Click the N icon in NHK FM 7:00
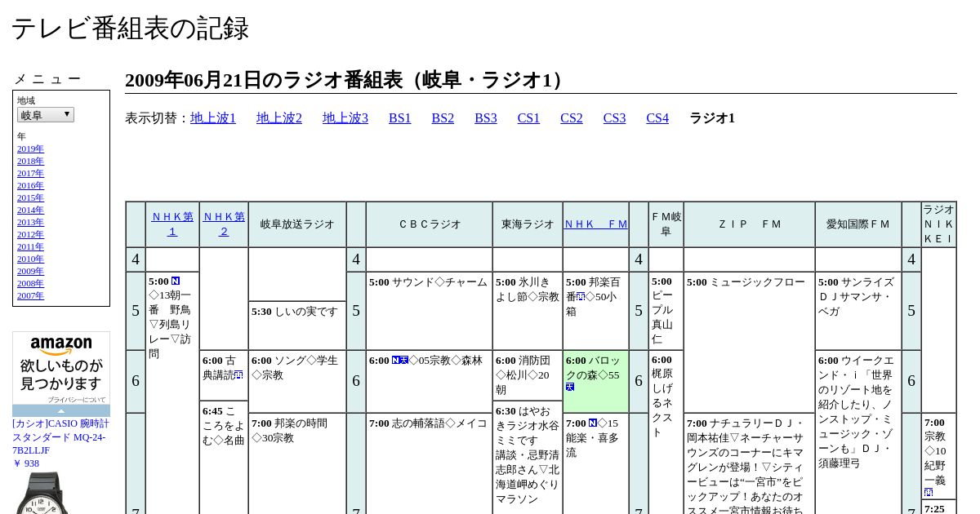Viewport: 980px width, 514px height. point(593,423)
